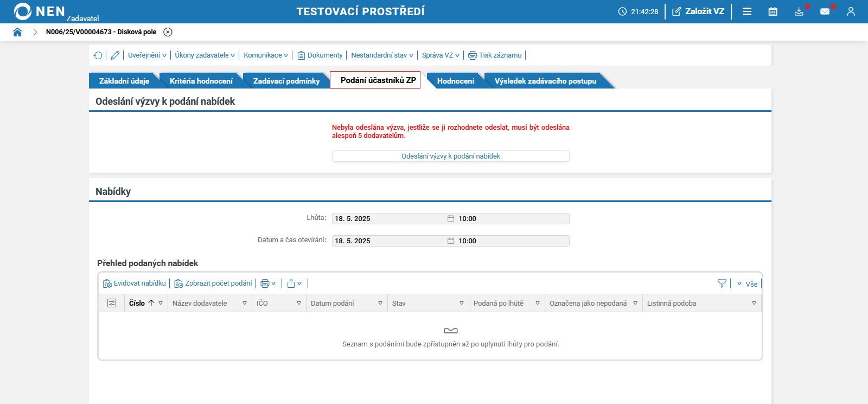Screen dimensions: 868x404
Task: Go to home via house icon
Action: (17, 32)
